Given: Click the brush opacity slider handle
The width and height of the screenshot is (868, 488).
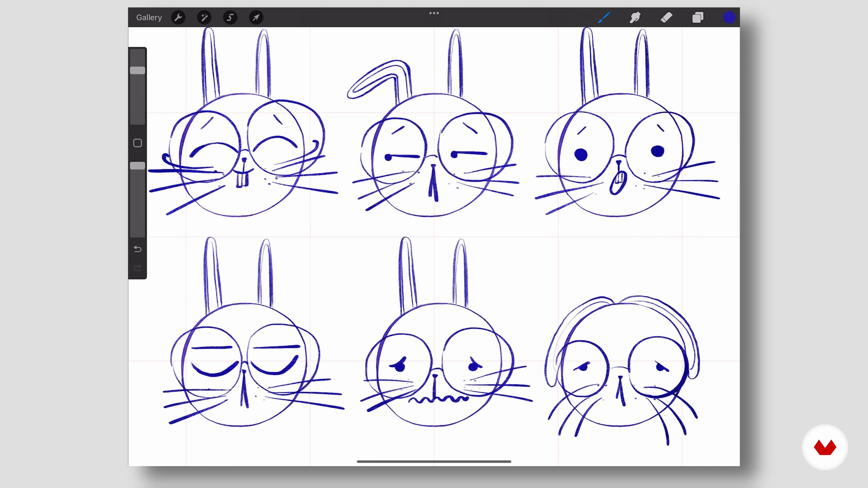Looking at the screenshot, I should click(137, 166).
